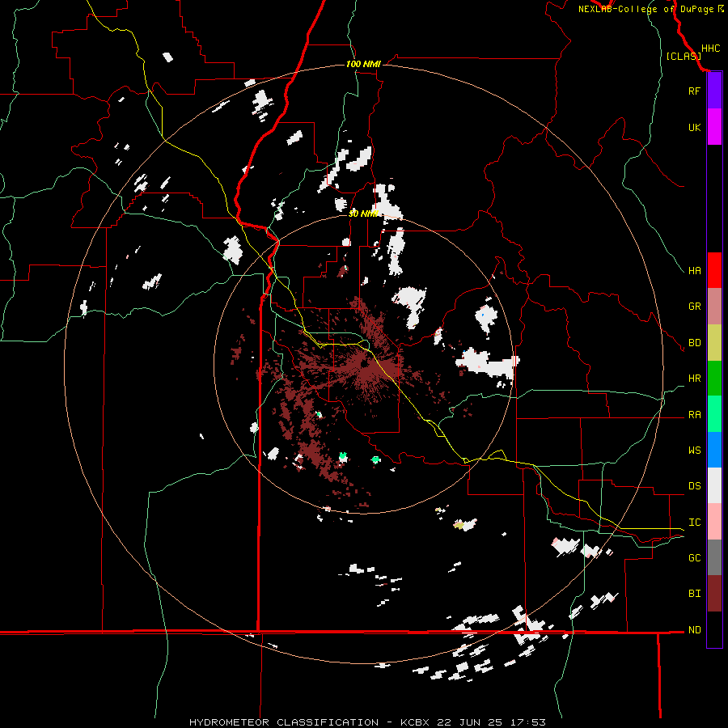Select the GR legend color block
Screen dimensions: 728x728
point(714,307)
